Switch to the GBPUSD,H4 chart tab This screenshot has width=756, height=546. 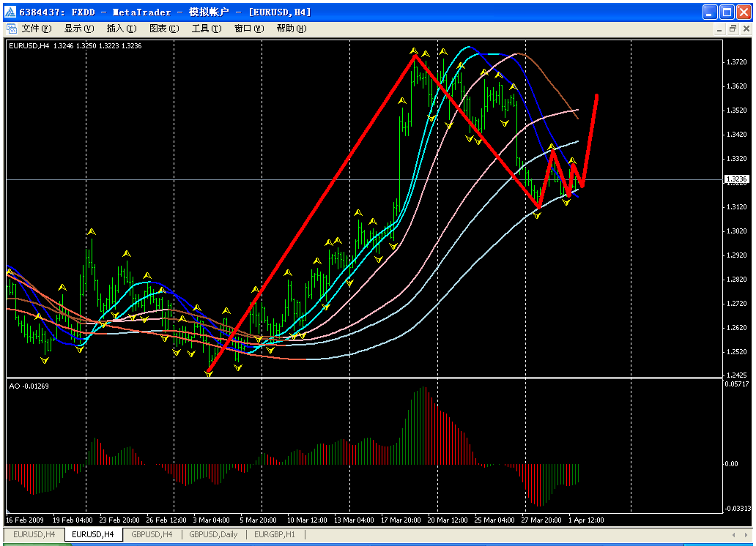(152, 535)
